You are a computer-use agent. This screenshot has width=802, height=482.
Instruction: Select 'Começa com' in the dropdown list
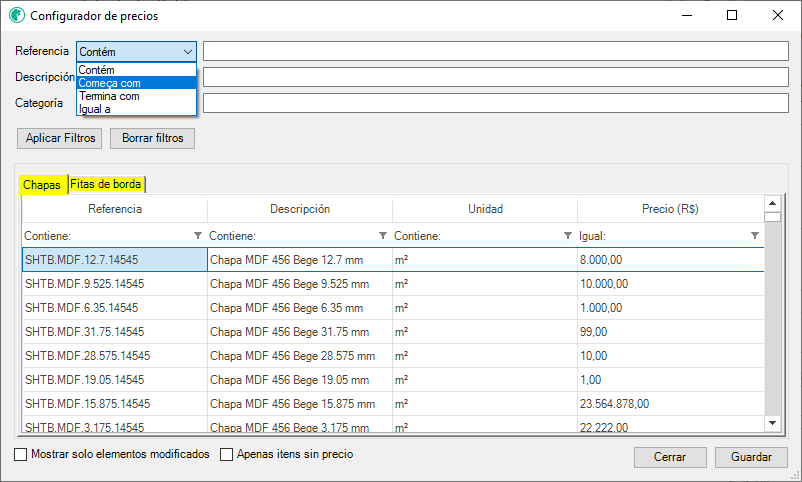click(x=137, y=83)
